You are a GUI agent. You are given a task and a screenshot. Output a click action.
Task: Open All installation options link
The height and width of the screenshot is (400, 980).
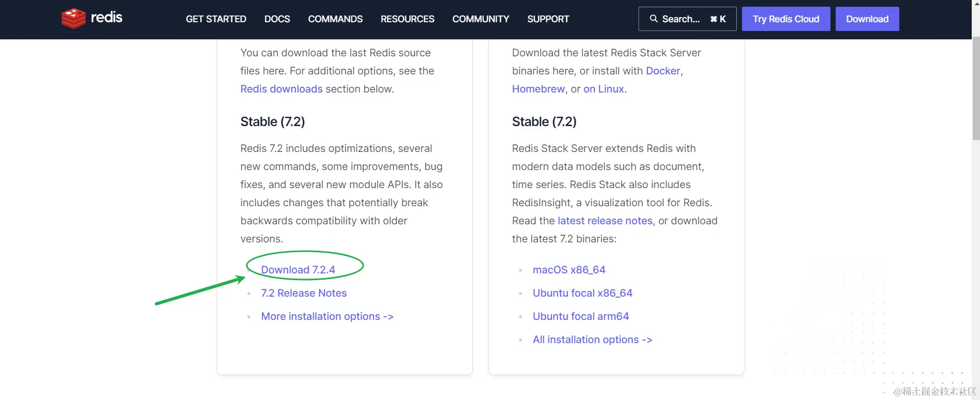(592, 340)
